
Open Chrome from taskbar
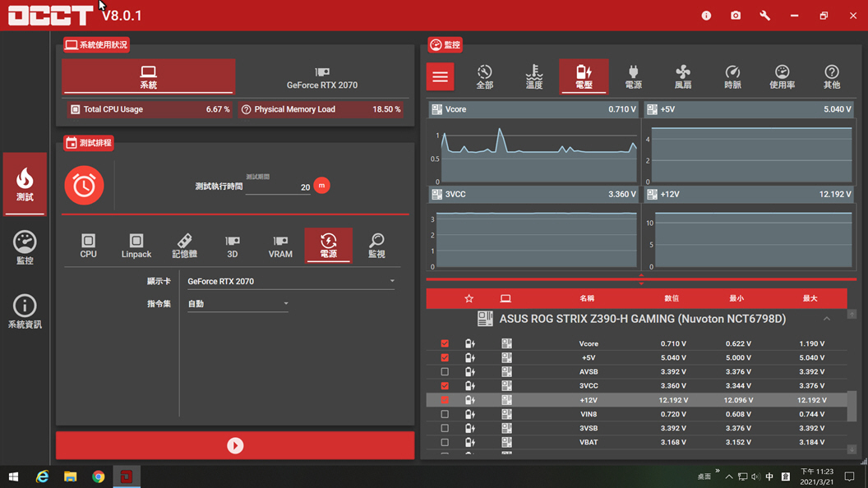click(x=99, y=476)
